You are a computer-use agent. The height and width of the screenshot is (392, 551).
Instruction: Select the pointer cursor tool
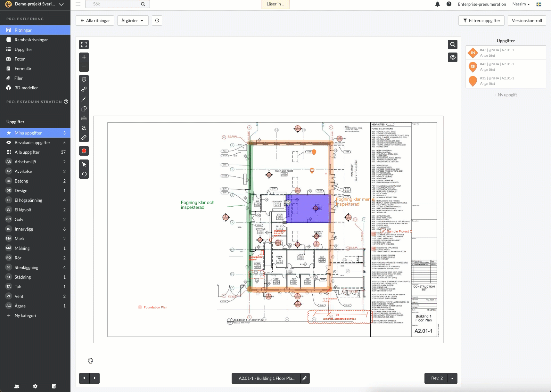(84, 164)
